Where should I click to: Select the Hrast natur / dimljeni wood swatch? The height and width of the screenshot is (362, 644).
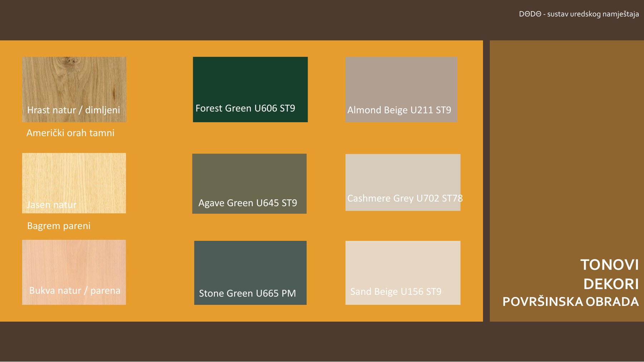[x=74, y=89]
